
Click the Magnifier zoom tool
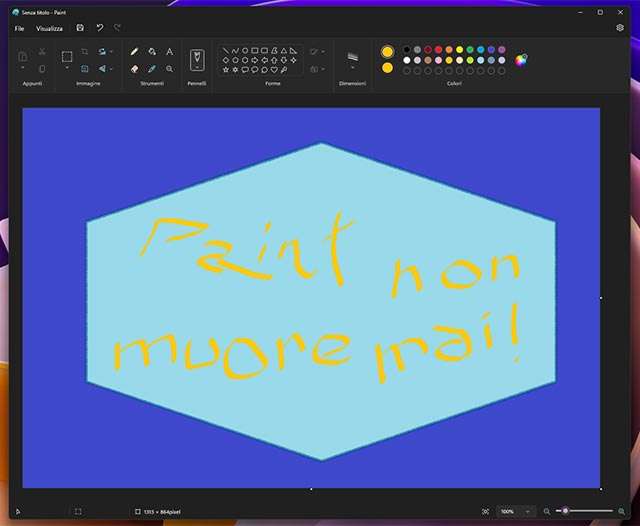click(x=169, y=69)
